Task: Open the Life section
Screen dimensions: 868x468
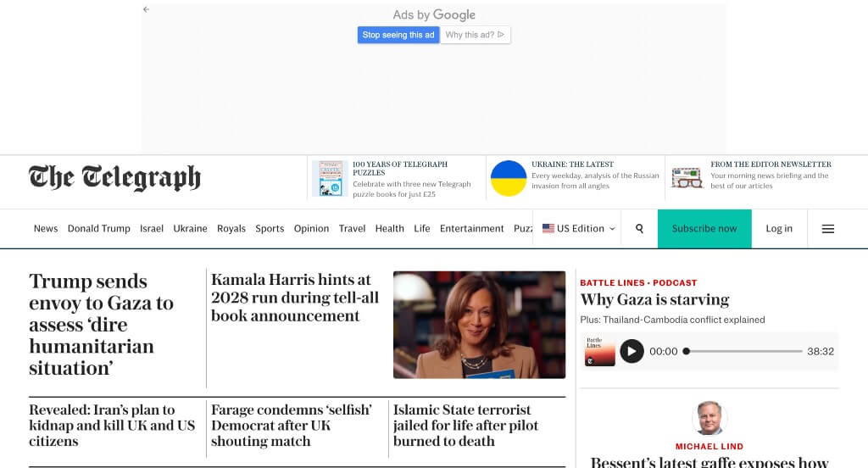Action: tap(422, 228)
